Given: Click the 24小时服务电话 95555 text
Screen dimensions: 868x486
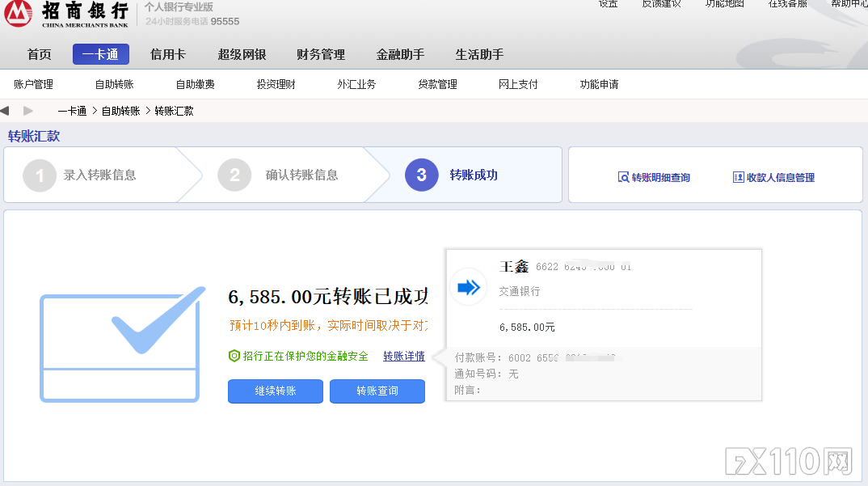Looking at the screenshot, I should pyautogui.click(x=192, y=21).
